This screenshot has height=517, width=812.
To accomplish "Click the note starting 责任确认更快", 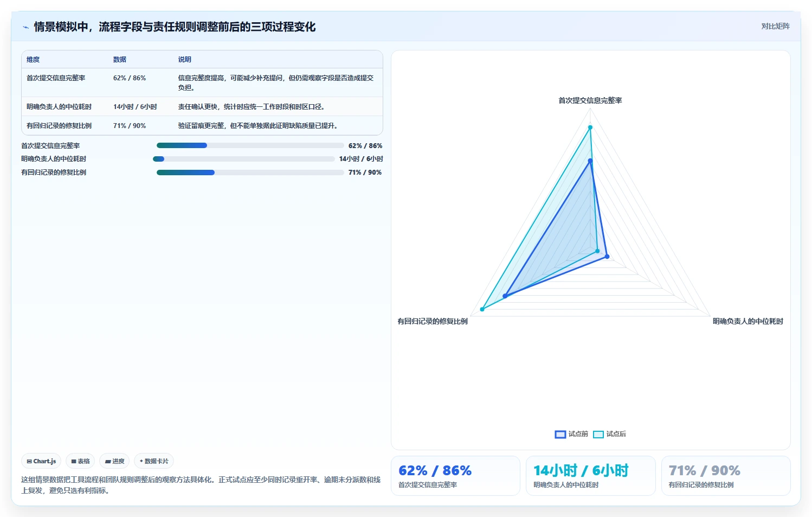I will 252,107.
